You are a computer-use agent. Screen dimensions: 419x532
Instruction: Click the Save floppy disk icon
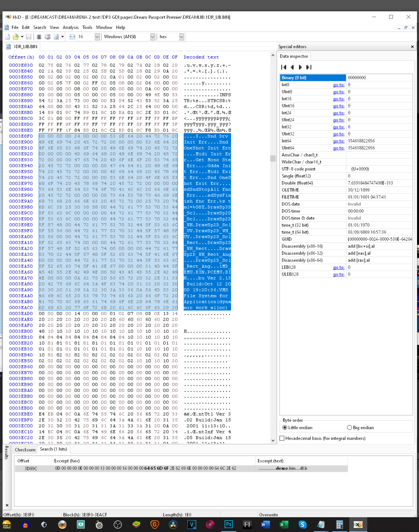pyautogui.click(x=29, y=37)
